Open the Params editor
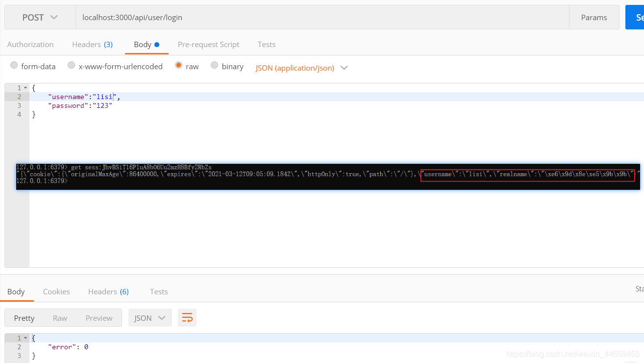 coord(594,17)
